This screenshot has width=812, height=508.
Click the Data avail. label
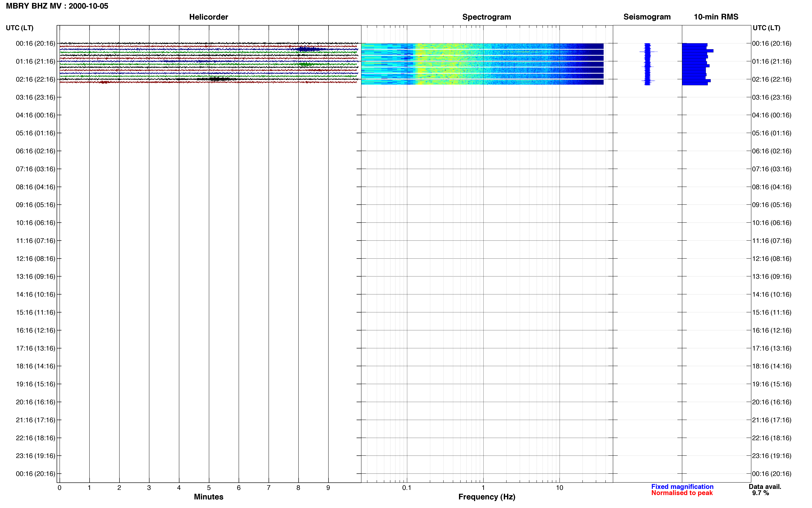coord(765,486)
